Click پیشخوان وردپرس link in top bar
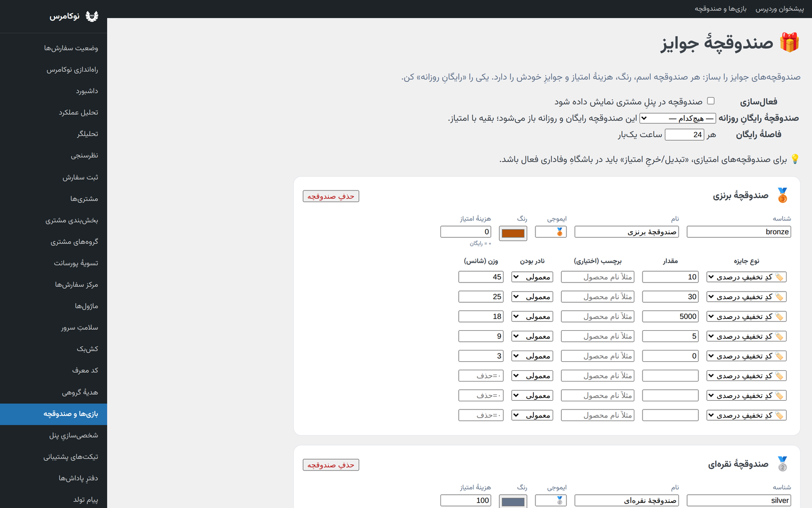The height and width of the screenshot is (508, 812). click(780, 9)
